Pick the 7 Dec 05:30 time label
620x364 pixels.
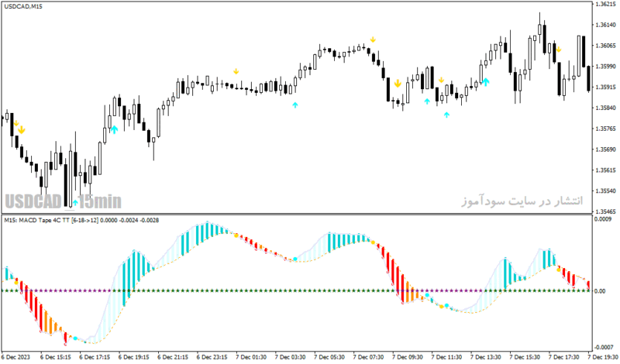coord(329,357)
